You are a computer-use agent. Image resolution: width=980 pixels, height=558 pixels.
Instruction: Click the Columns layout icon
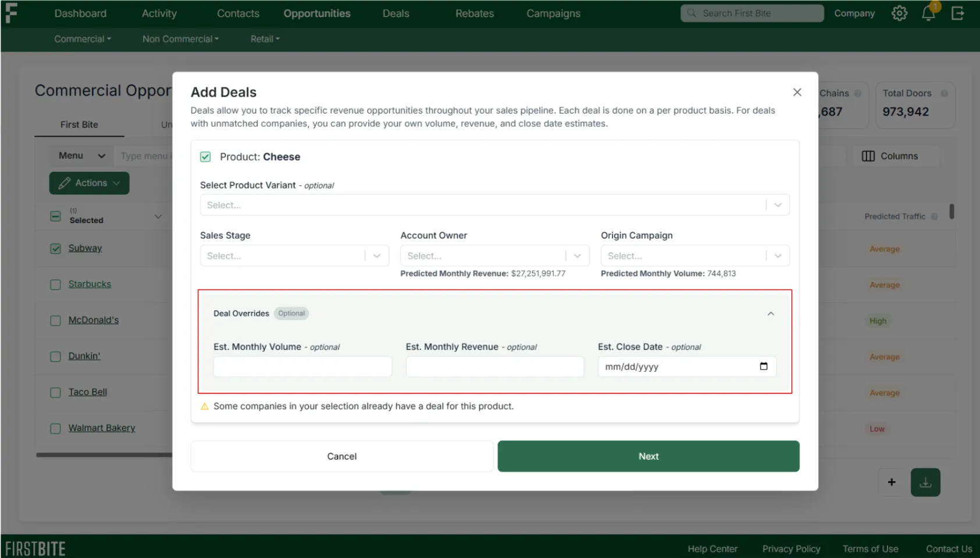868,156
